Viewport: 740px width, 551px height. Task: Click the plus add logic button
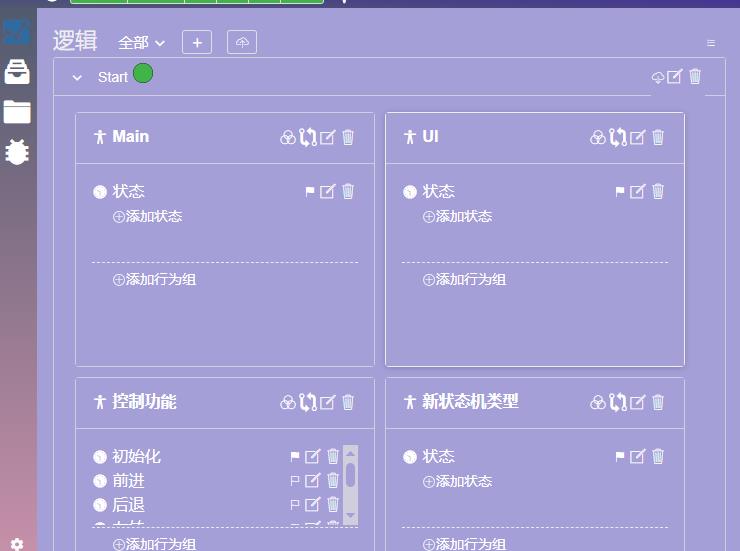click(197, 42)
